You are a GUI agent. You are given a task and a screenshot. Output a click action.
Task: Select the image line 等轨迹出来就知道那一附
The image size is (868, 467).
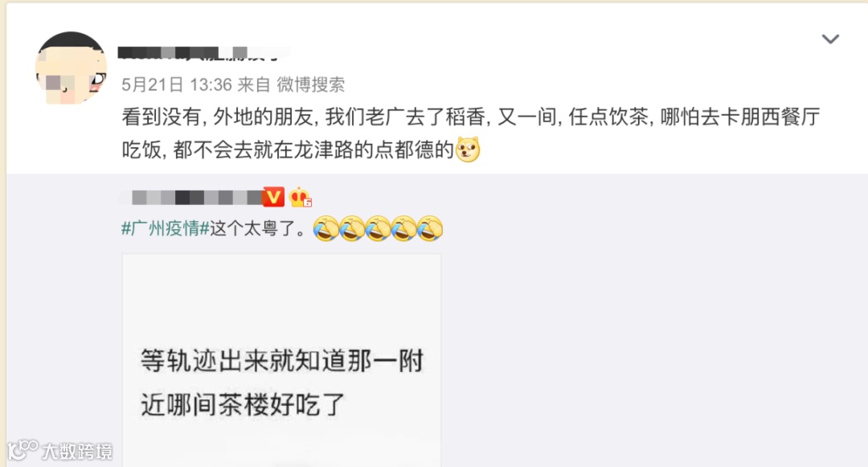click(x=282, y=361)
